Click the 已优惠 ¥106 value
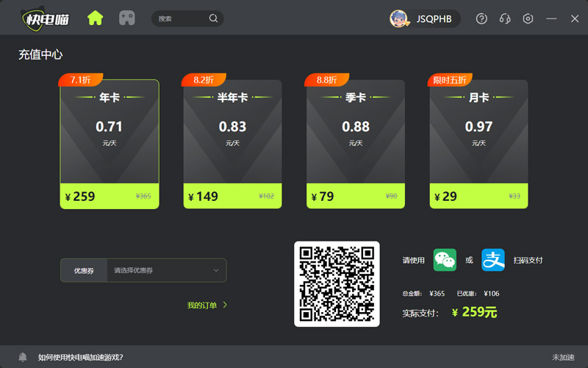 point(491,294)
